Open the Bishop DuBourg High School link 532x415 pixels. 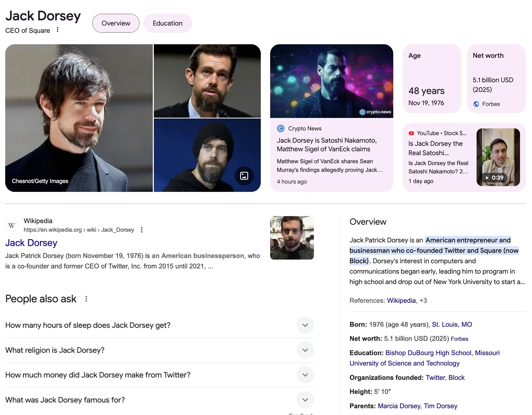point(428,353)
